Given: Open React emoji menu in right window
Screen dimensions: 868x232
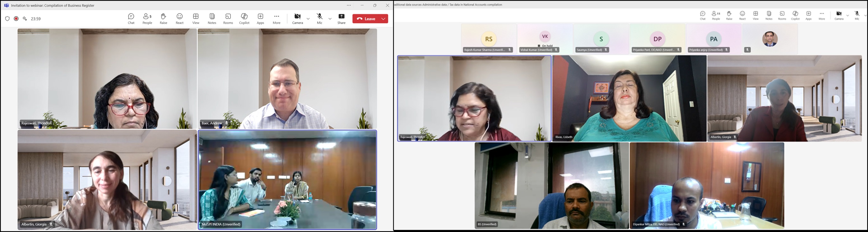Looking at the screenshot, I should 742,15.
